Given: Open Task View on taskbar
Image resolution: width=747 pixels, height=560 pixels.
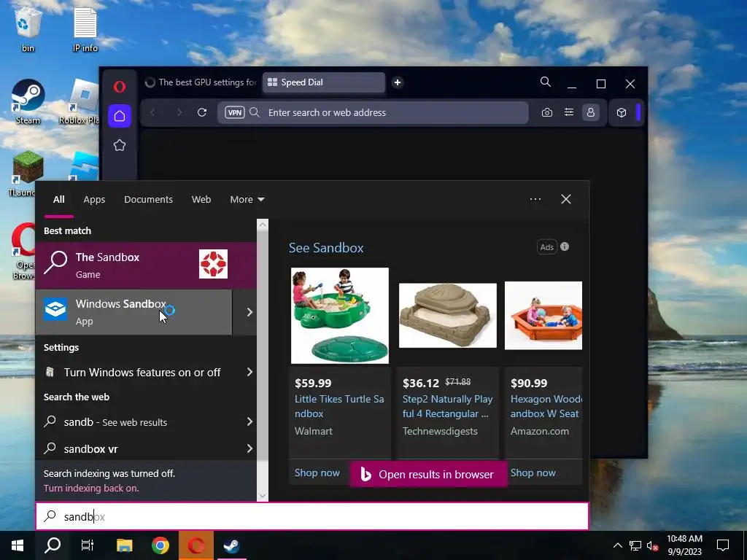Looking at the screenshot, I should [x=88, y=545].
